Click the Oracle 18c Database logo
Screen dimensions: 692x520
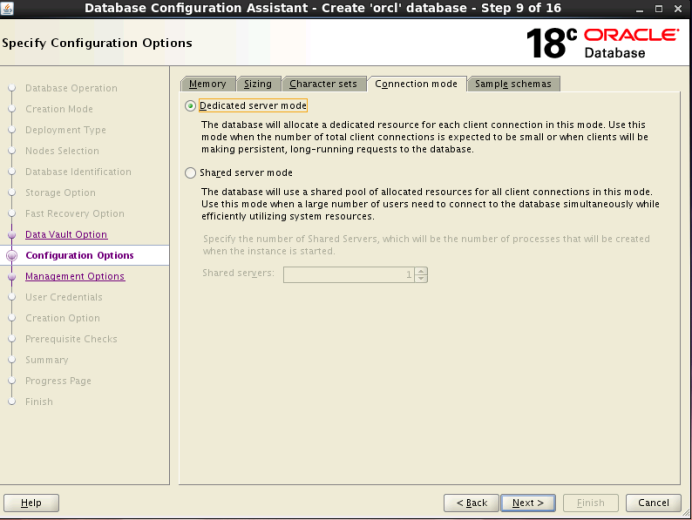tap(603, 43)
